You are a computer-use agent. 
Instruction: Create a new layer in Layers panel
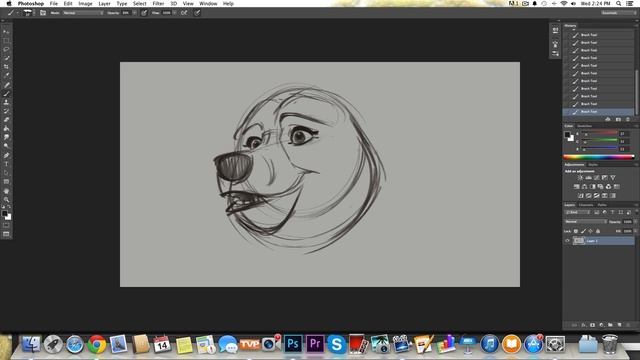pyautogui.click(x=619, y=325)
